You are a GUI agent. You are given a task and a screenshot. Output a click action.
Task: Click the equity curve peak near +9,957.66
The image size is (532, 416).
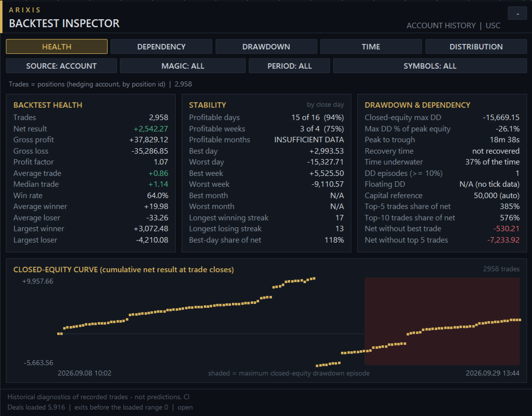pyautogui.click(x=313, y=279)
